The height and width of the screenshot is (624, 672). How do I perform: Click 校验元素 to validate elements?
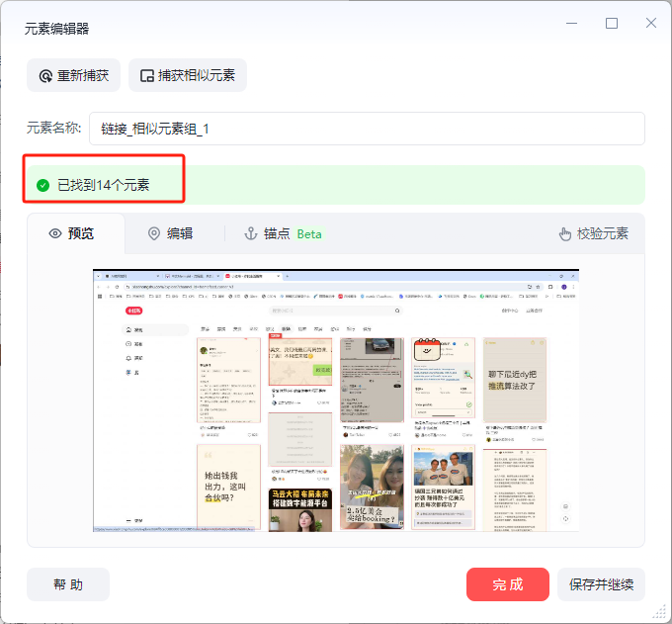594,233
